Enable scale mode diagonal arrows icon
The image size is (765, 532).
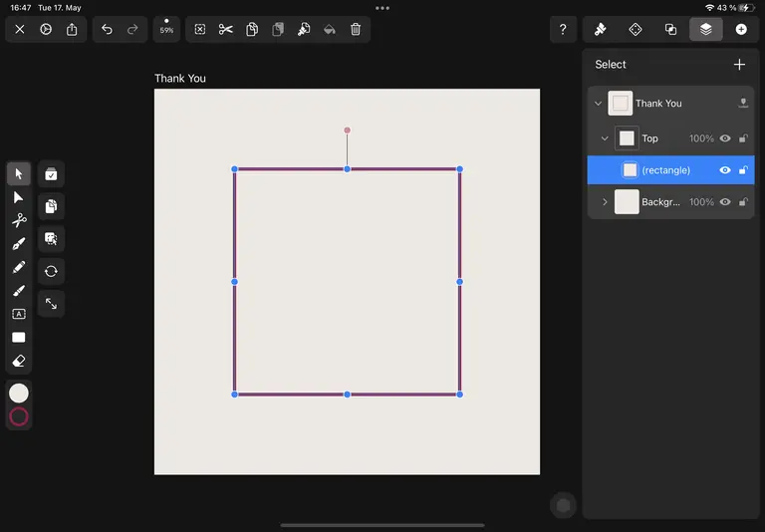pyautogui.click(x=51, y=304)
